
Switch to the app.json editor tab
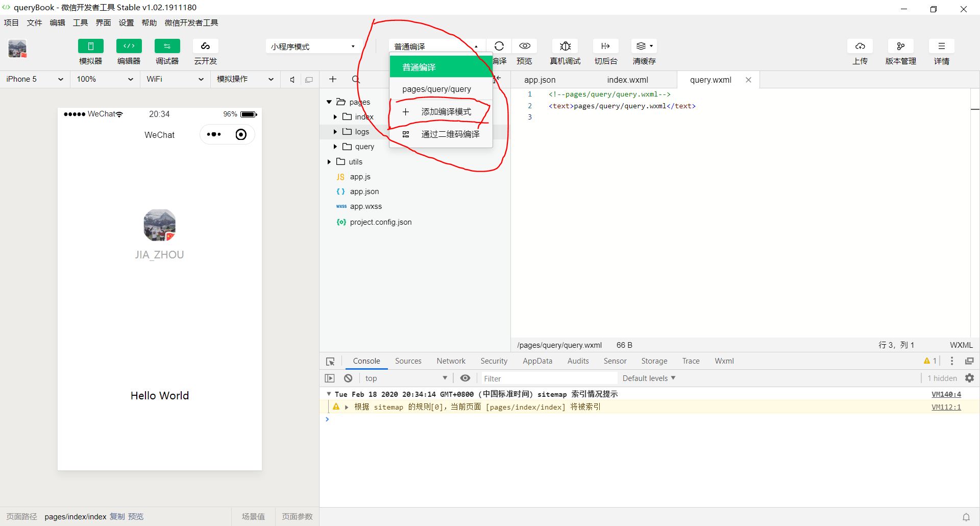click(540, 80)
